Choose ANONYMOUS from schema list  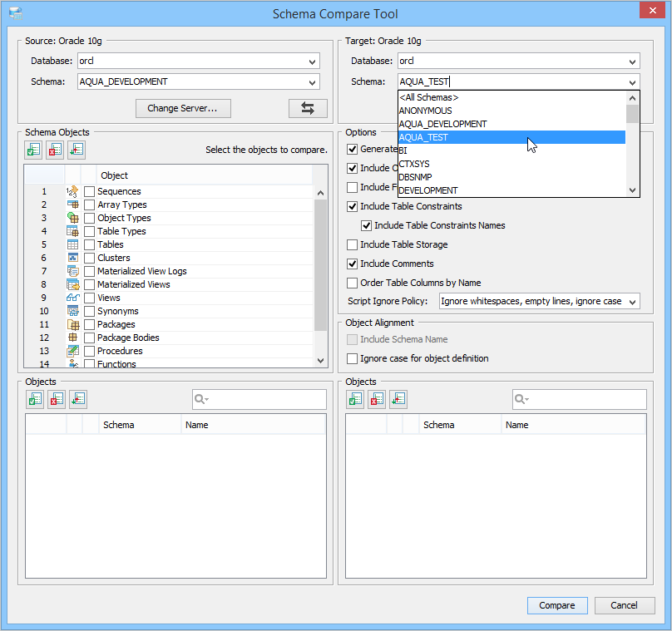click(511, 111)
